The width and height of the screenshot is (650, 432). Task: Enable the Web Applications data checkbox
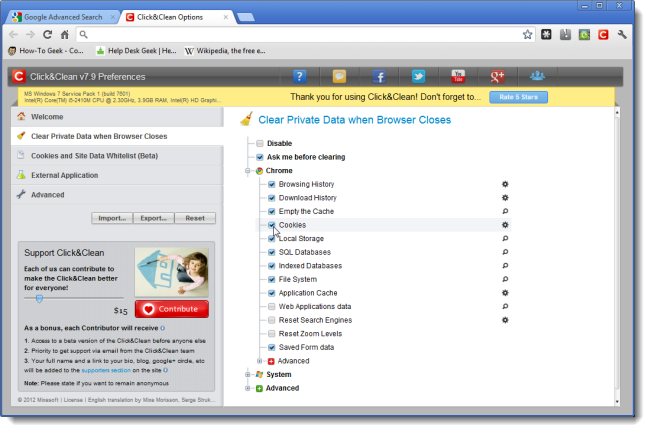[x=272, y=306]
